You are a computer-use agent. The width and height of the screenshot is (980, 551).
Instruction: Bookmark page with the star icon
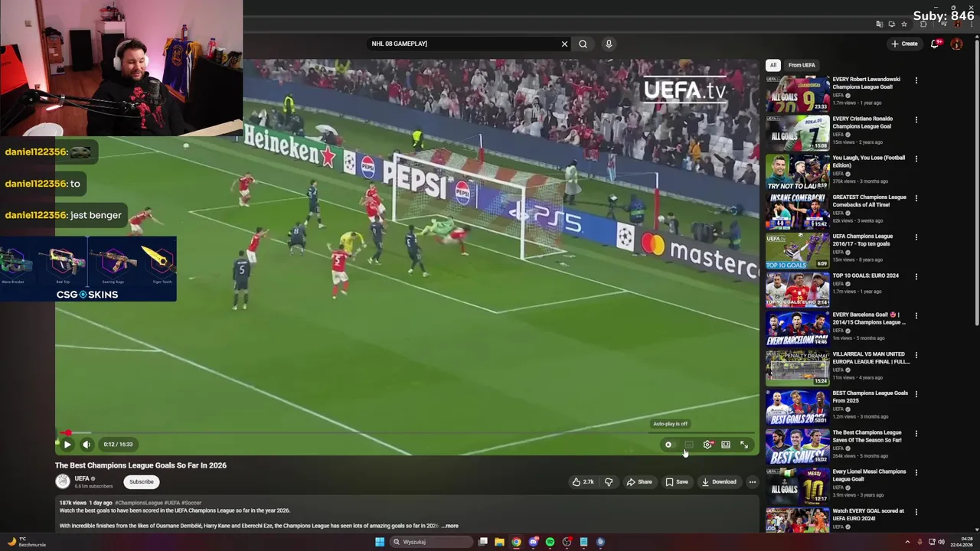click(x=904, y=24)
